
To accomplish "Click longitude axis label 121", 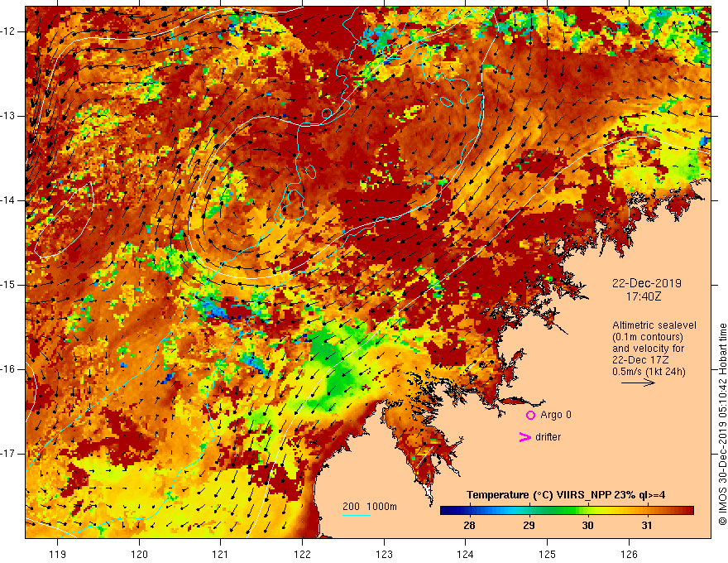I will click(221, 554).
